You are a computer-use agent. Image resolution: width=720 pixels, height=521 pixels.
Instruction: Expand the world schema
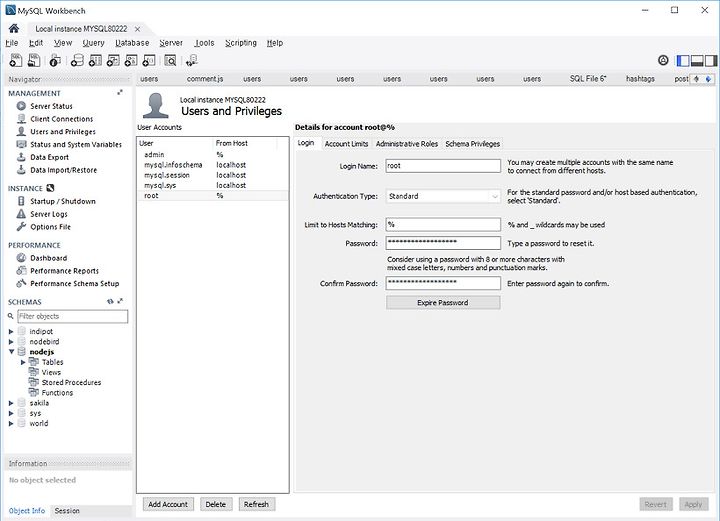(x=11, y=423)
